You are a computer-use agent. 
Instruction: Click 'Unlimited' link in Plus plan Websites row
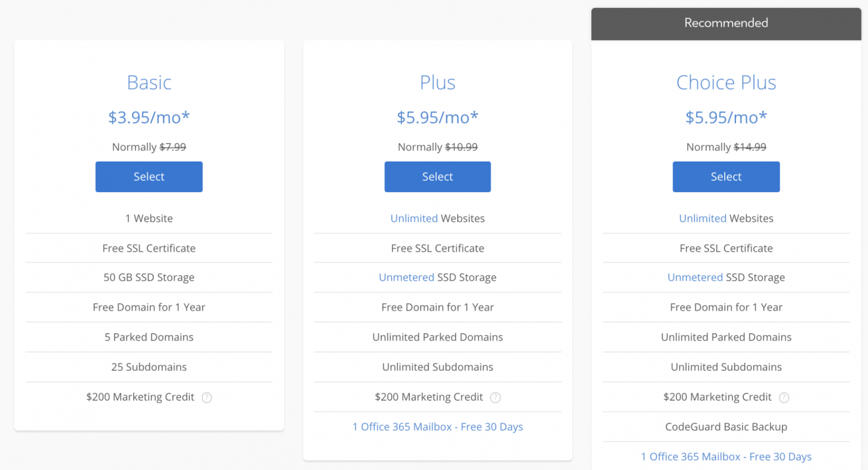point(414,218)
